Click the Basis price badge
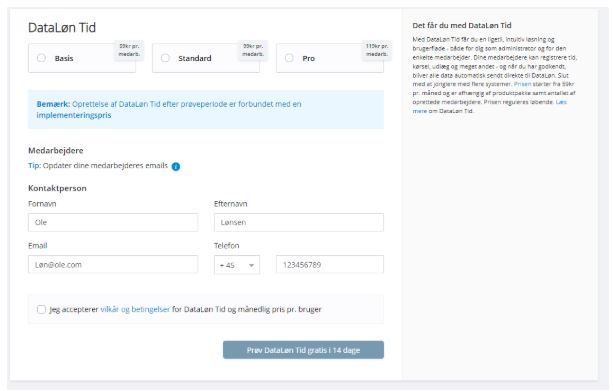Screen dimensions: 613x391 pos(129,50)
